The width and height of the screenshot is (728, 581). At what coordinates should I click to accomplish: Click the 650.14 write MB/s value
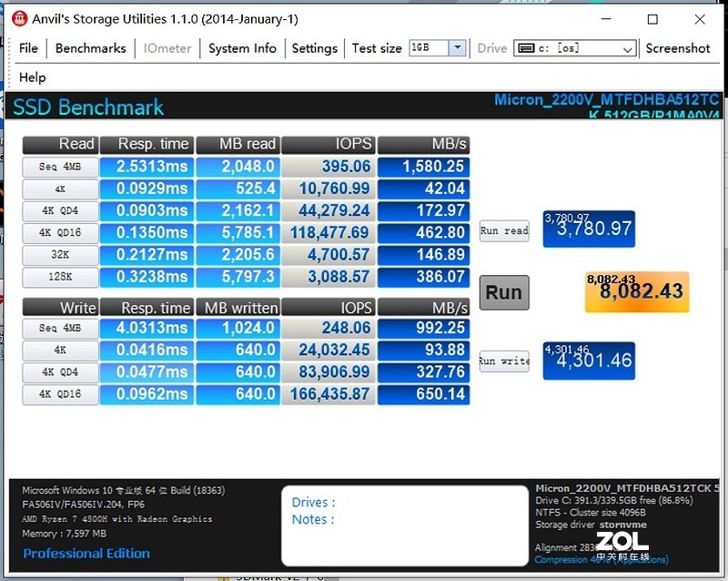coord(423,394)
